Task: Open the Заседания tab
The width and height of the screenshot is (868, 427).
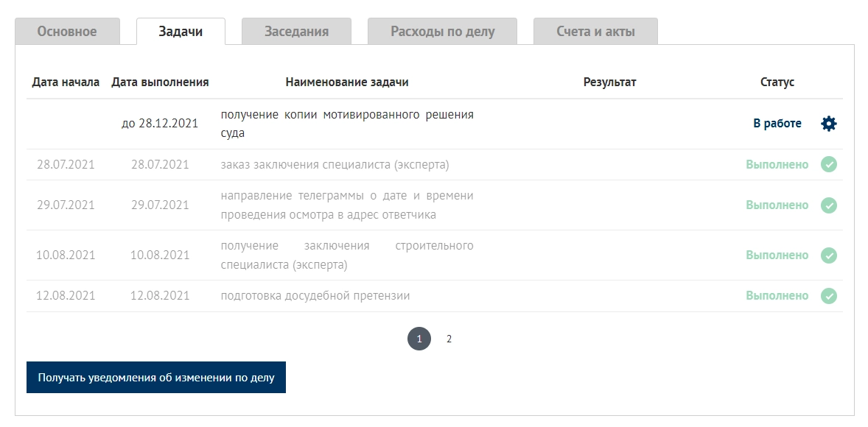Action: [296, 32]
